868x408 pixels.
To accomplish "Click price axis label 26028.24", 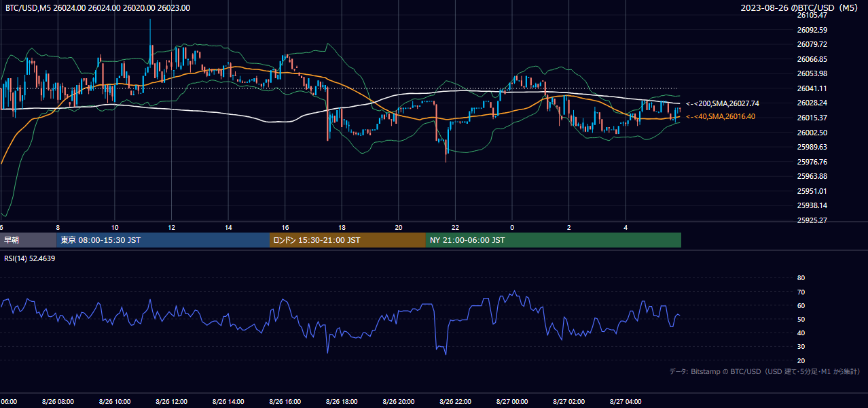I will pyautogui.click(x=812, y=103).
